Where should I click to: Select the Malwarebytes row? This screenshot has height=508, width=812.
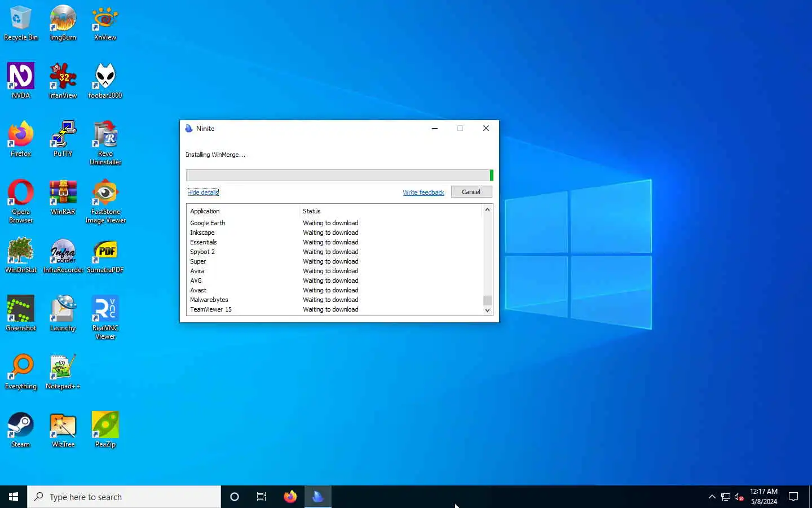pyautogui.click(x=335, y=300)
